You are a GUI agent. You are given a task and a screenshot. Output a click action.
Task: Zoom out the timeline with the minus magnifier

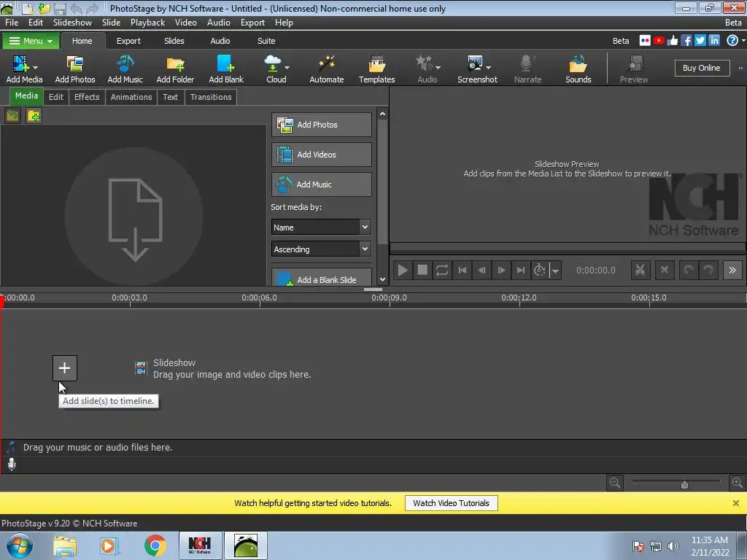pyautogui.click(x=614, y=483)
